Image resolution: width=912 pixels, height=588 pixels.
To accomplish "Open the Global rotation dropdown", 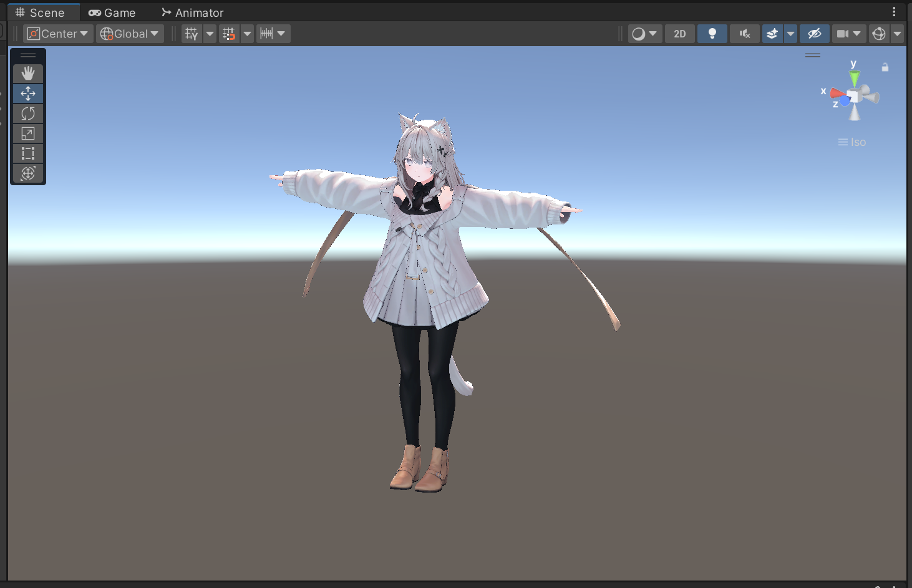I will [130, 34].
